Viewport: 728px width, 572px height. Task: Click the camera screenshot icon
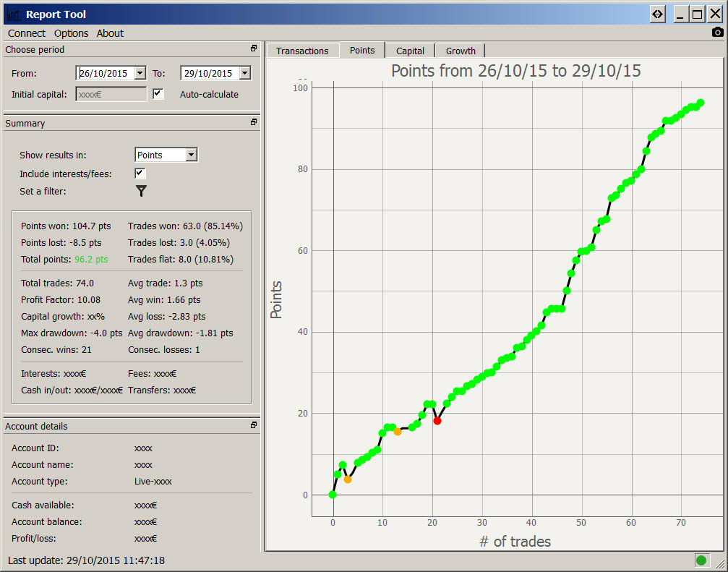pos(717,33)
